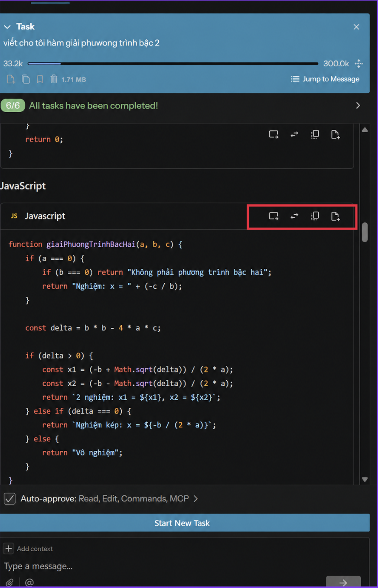Click the new-task file icon in task header

click(x=10, y=79)
